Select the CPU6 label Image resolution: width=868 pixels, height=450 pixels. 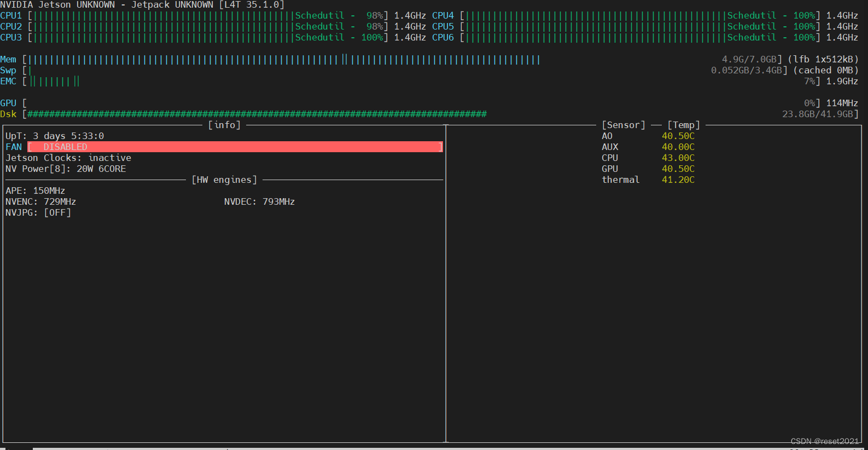pos(443,37)
